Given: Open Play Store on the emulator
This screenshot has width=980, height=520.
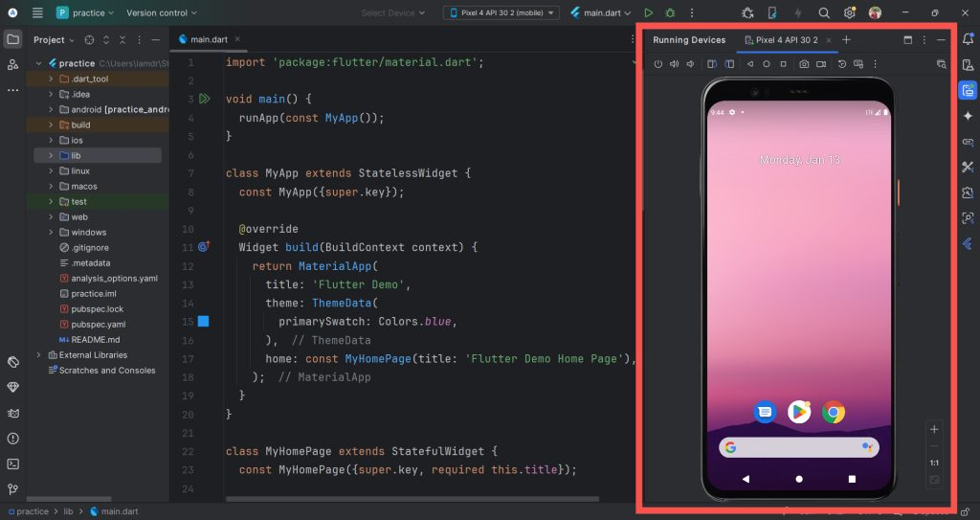Looking at the screenshot, I should tap(799, 413).
